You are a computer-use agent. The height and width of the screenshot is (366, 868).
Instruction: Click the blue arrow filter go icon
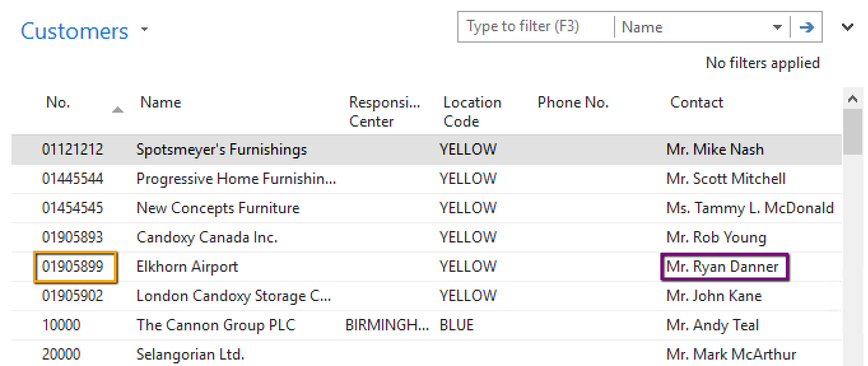point(807,27)
